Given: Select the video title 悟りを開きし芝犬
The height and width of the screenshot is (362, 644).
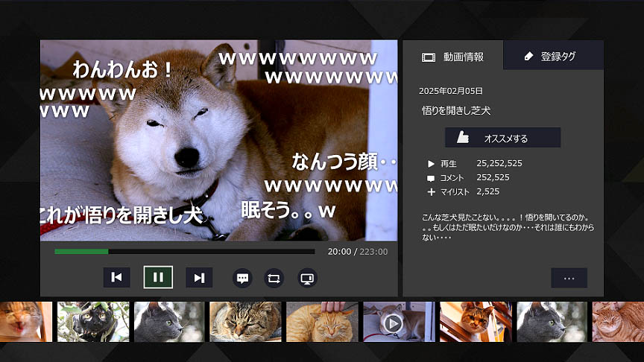Looking at the screenshot, I should point(456,110).
